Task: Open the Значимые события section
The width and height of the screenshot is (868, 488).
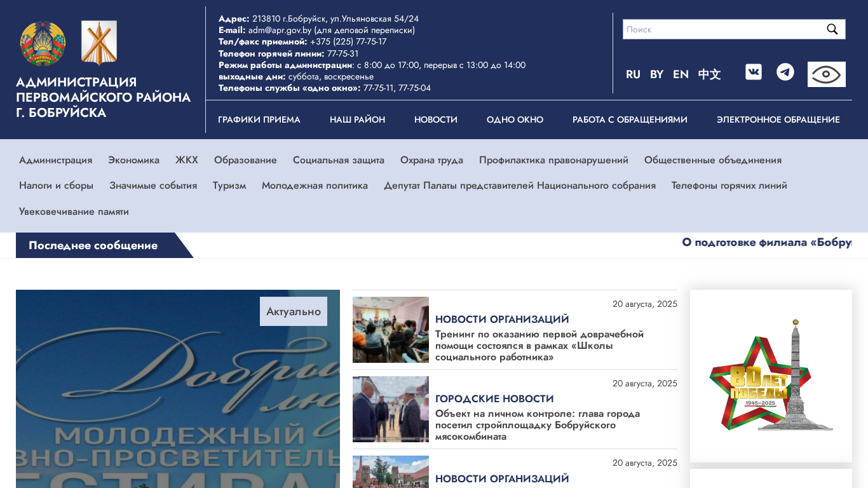Action: [x=153, y=186]
